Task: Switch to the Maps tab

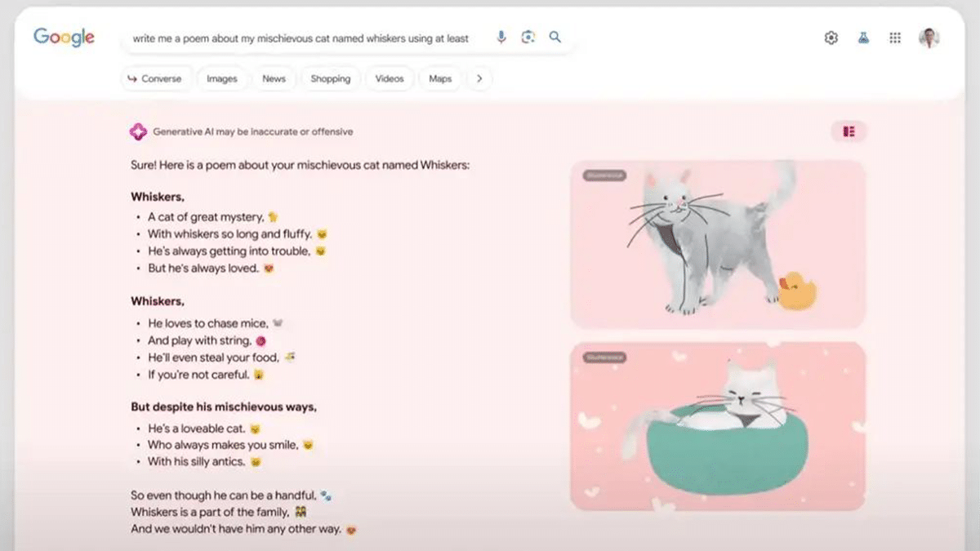Action: 440,79
